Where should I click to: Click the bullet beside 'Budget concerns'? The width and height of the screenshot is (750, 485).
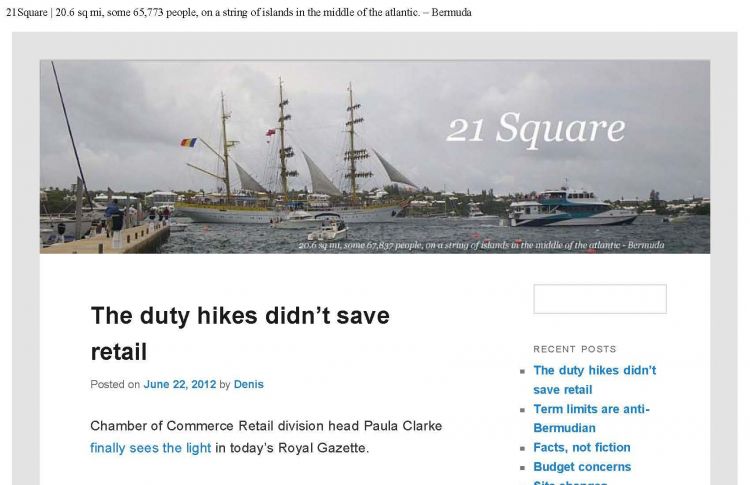(522, 468)
